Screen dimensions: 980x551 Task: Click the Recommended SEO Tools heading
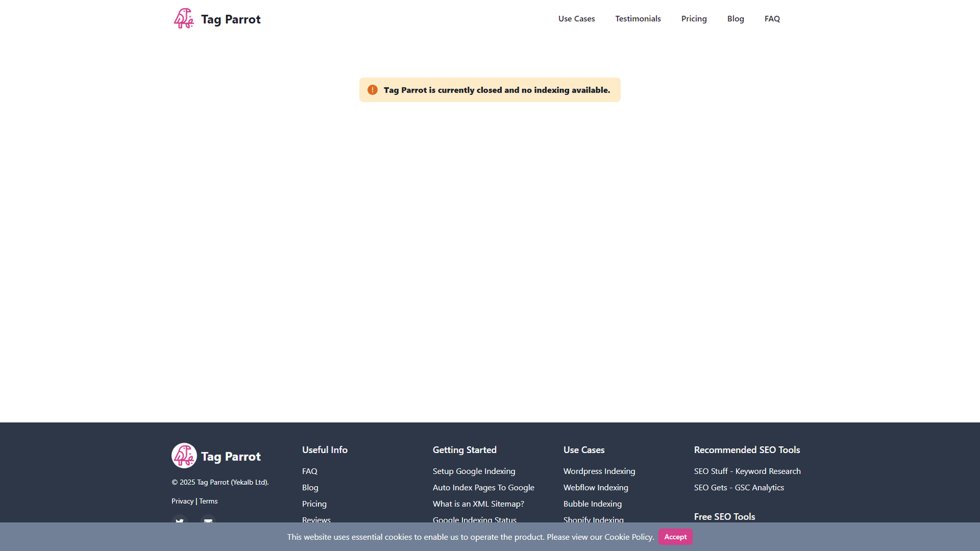(x=747, y=450)
